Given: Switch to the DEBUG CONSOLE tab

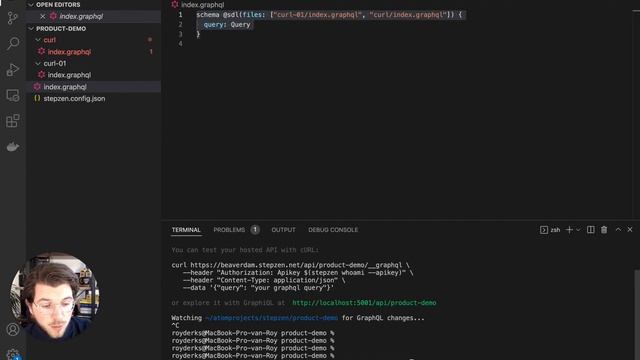Looking at the screenshot, I should [x=333, y=230].
